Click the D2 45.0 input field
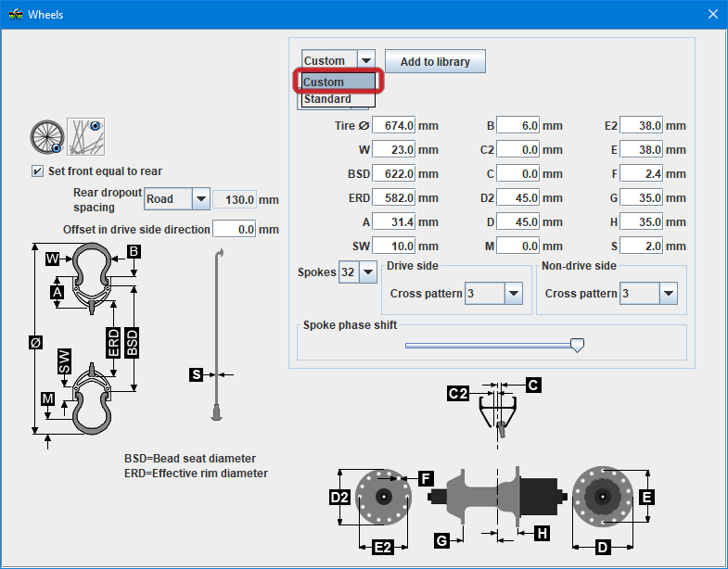728x569 pixels. click(518, 198)
